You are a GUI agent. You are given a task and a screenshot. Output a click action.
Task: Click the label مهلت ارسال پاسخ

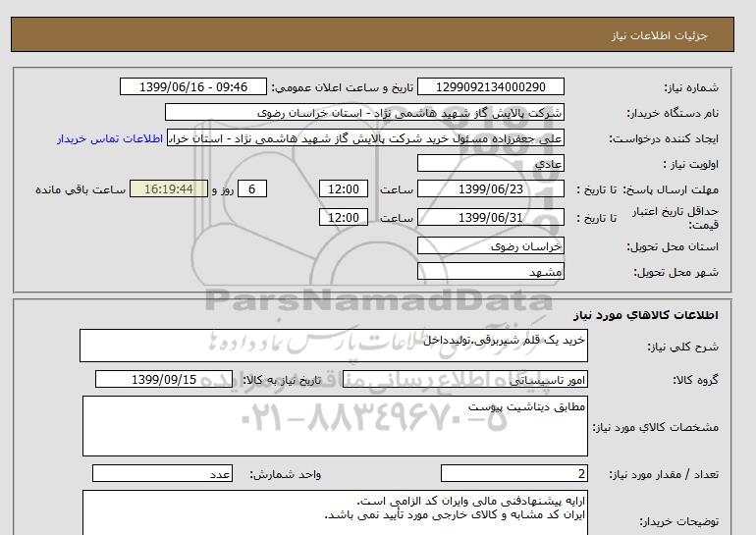pos(672,189)
